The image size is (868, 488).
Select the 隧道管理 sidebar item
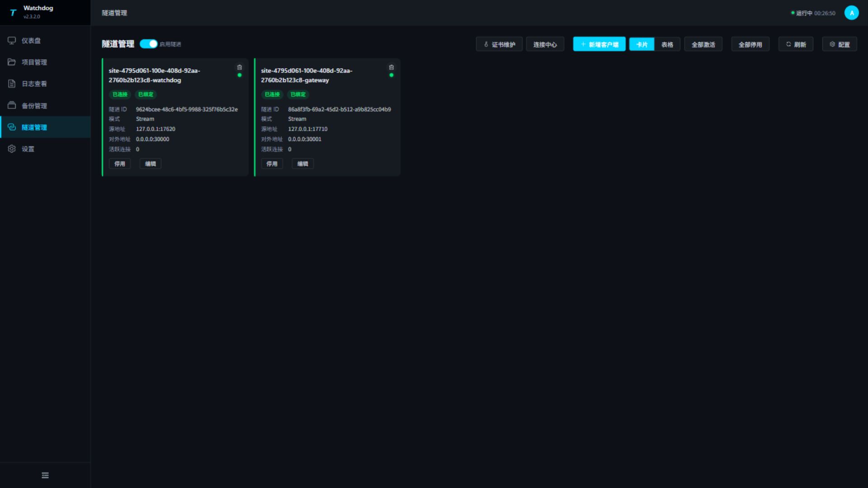(45, 127)
